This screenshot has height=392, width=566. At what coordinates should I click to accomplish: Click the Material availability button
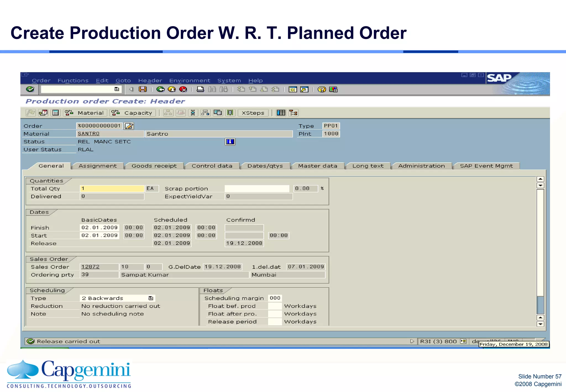click(x=85, y=113)
